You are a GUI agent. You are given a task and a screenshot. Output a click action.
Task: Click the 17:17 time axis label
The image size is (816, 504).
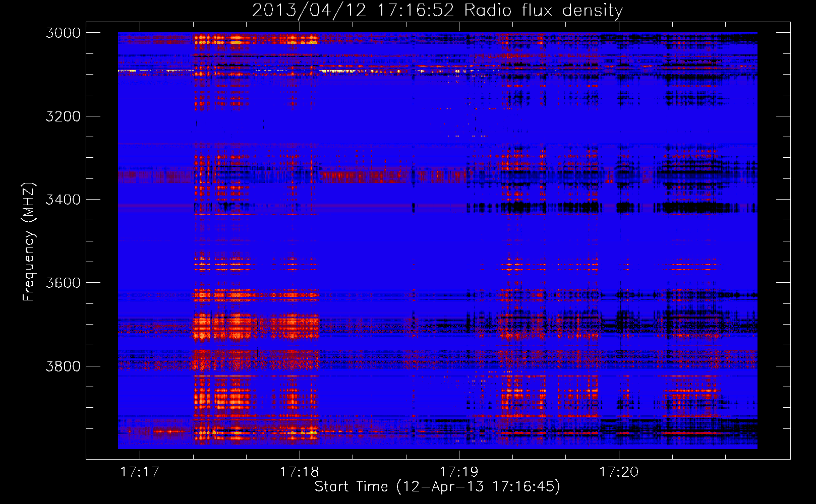pyautogui.click(x=140, y=472)
